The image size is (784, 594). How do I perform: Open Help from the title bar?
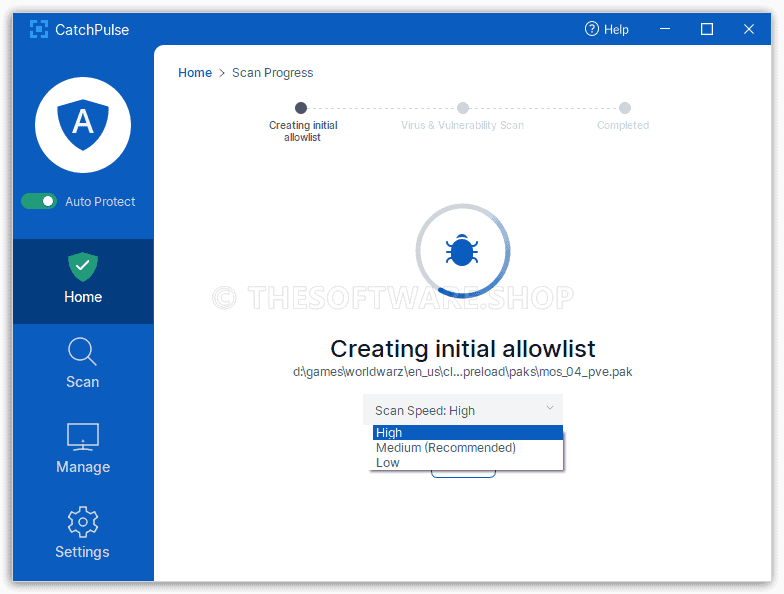[606, 30]
